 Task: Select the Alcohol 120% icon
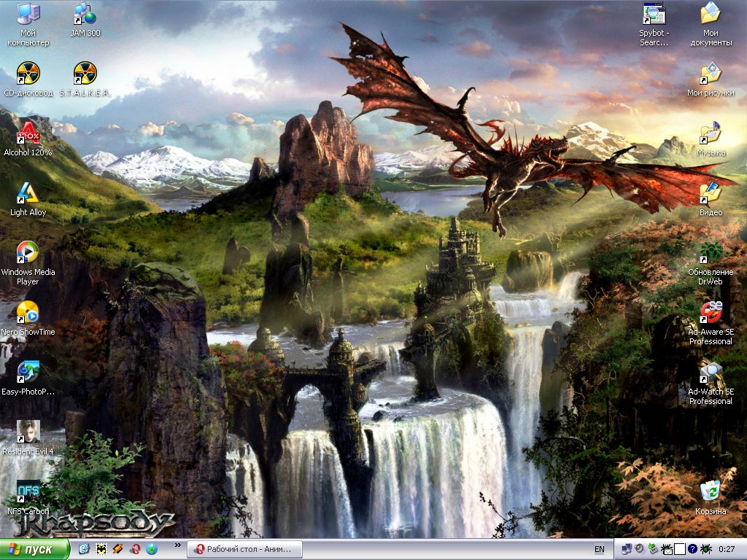28,139
